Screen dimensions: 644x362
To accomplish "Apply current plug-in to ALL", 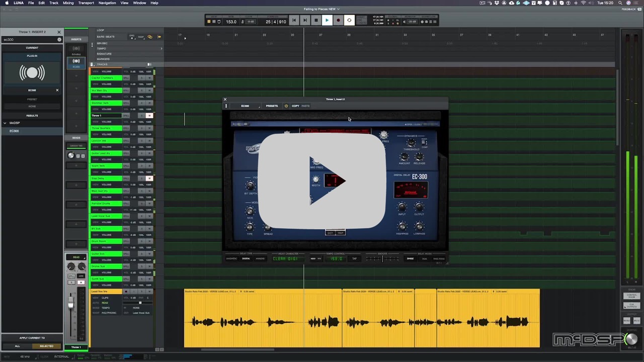I will (18, 346).
